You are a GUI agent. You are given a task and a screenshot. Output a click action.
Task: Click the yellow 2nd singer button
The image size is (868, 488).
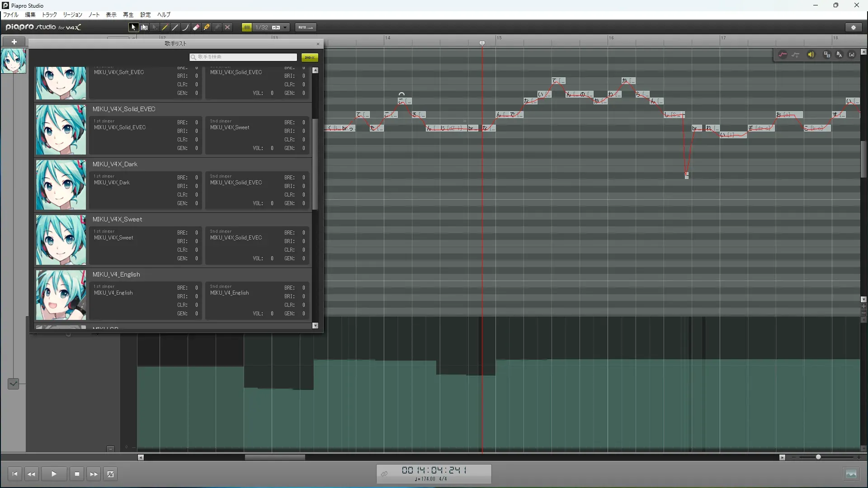coord(310,57)
